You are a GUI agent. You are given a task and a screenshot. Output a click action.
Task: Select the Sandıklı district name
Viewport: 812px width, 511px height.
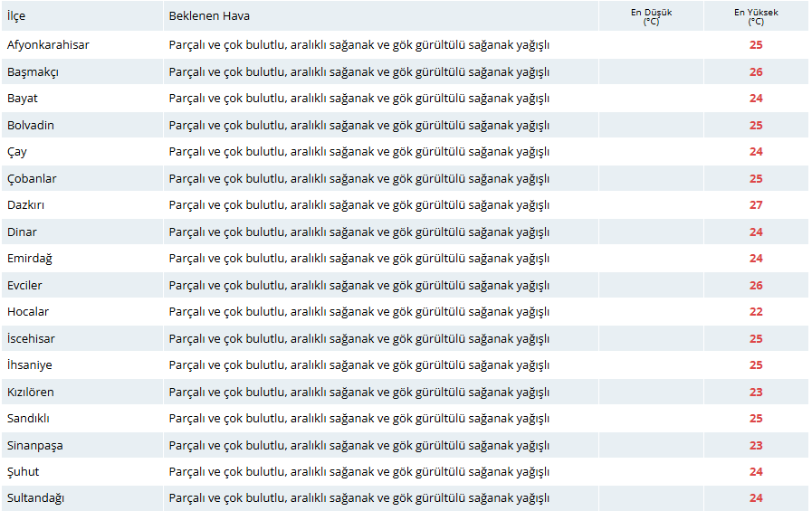click(28, 419)
